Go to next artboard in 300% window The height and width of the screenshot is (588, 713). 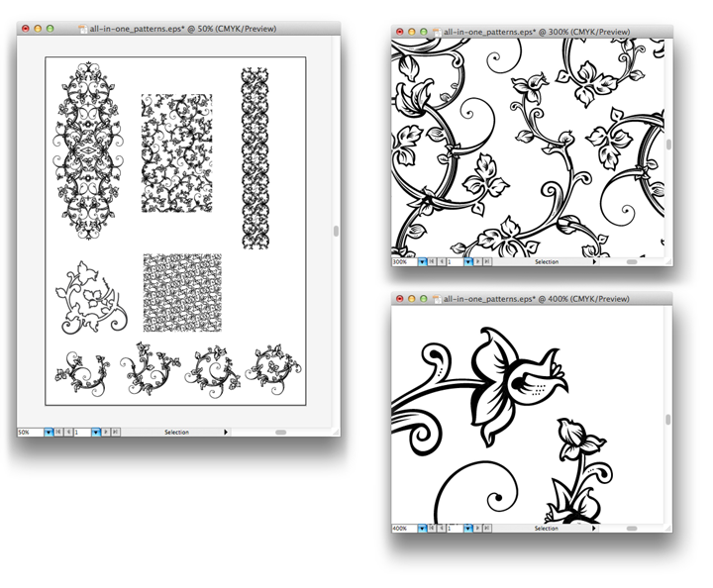click(x=477, y=262)
